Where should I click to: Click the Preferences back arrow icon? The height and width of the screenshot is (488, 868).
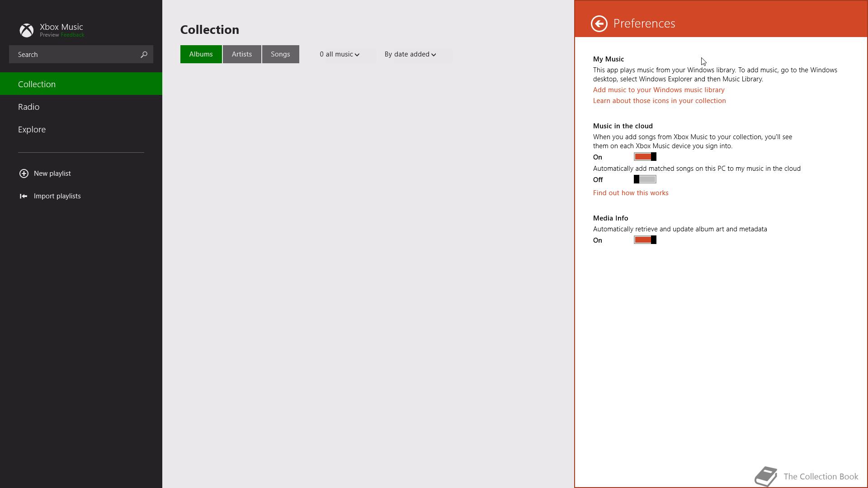tap(599, 23)
